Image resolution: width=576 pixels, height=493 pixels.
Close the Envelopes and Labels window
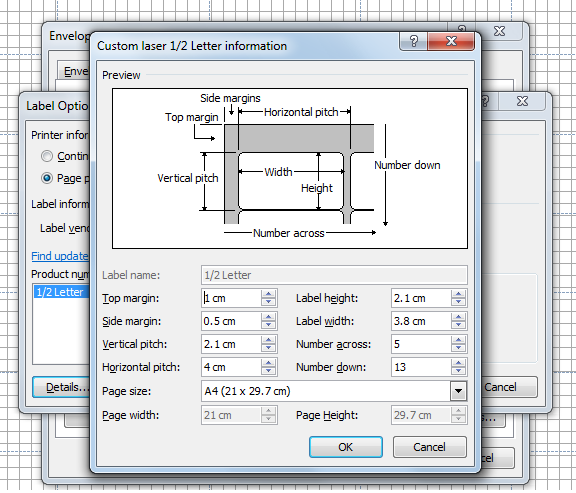pos(499,31)
